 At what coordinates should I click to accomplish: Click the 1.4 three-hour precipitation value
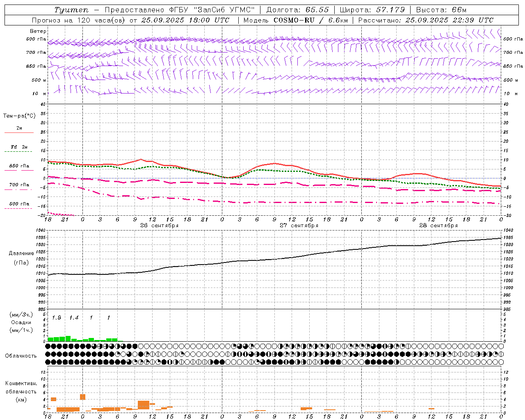(73, 318)
